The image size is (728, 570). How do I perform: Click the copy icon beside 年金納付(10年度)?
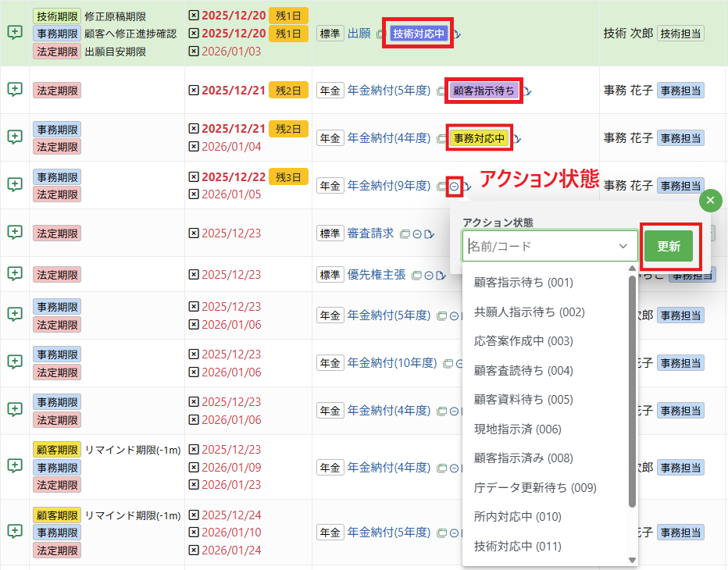448,363
